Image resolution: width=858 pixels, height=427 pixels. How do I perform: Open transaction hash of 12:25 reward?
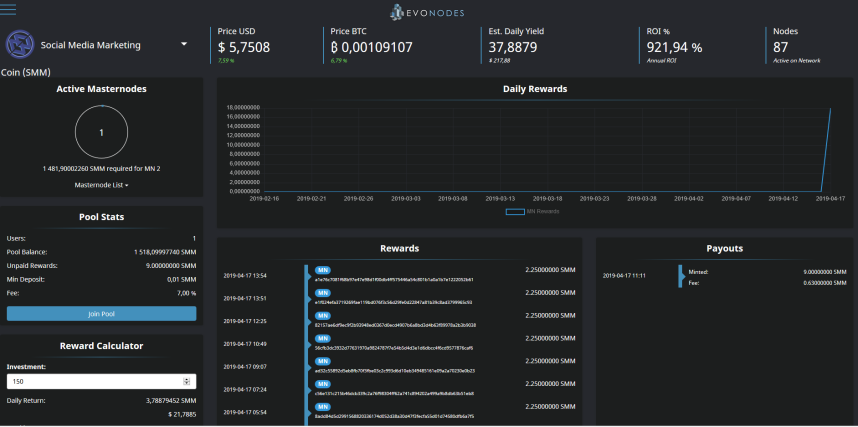pyautogui.click(x=395, y=325)
